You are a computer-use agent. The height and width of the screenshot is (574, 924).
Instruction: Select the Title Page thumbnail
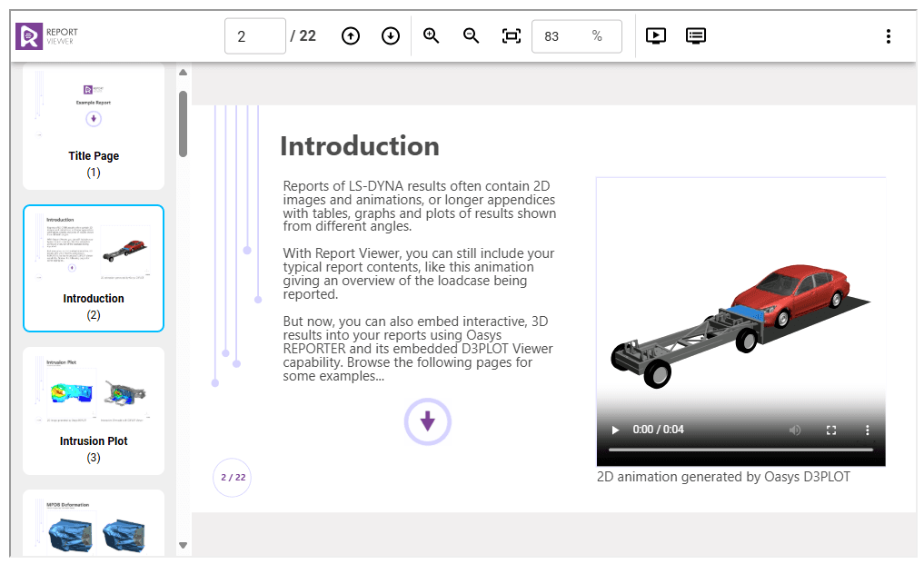tap(94, 125)
